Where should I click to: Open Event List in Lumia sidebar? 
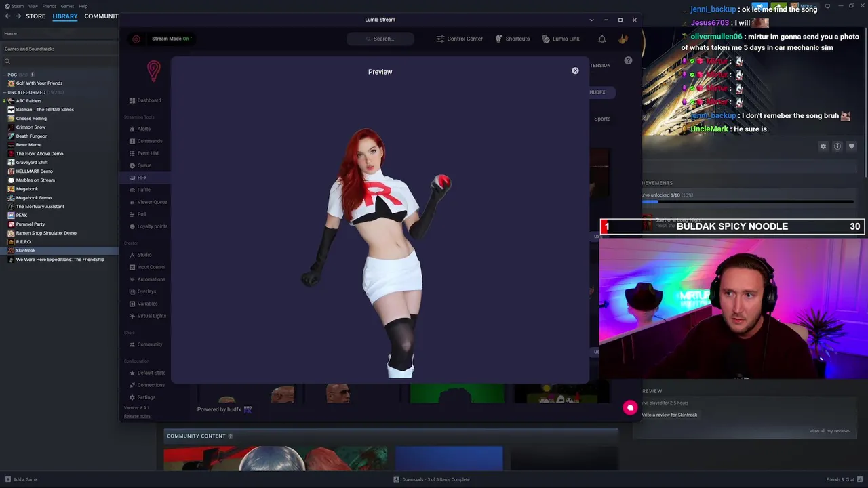[144, 153]
